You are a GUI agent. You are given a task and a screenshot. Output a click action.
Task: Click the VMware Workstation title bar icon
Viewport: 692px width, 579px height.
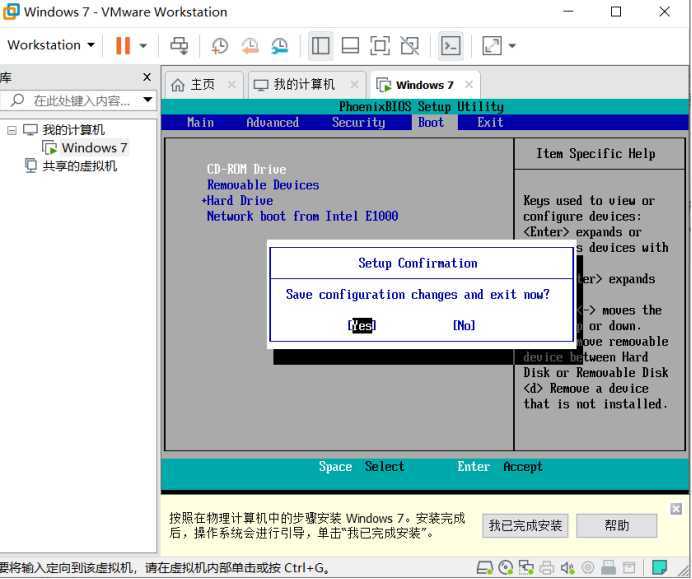point(11,11)
